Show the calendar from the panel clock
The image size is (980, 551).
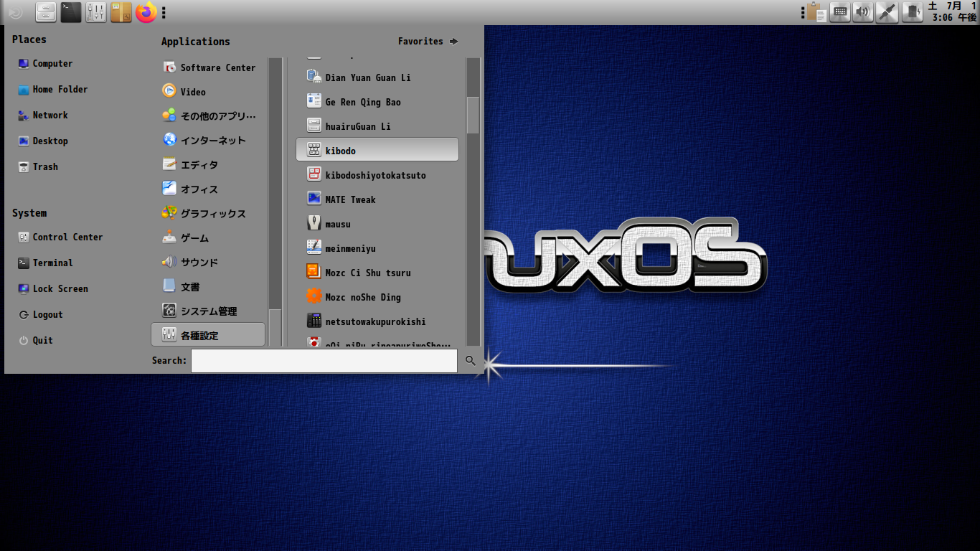click(954, 12)
